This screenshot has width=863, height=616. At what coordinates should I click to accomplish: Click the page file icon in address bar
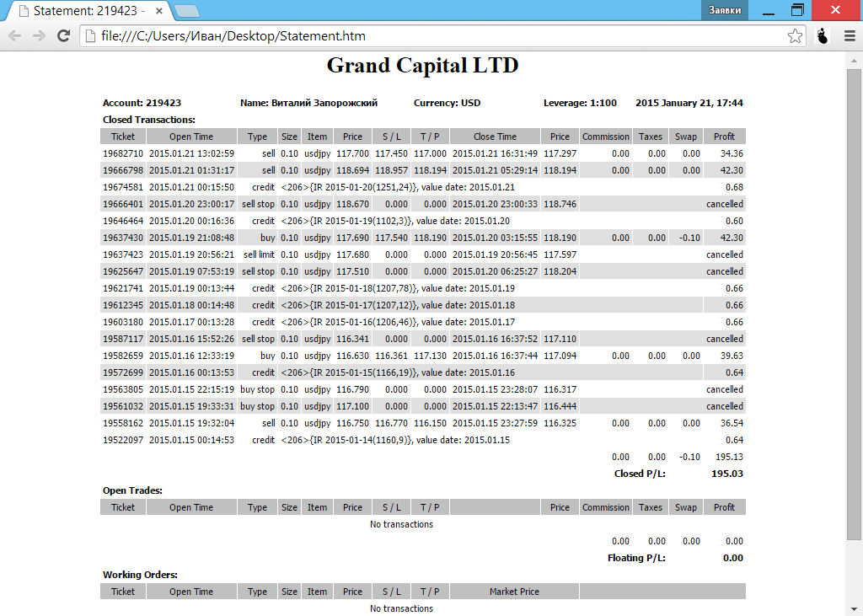tap(90, 36)
